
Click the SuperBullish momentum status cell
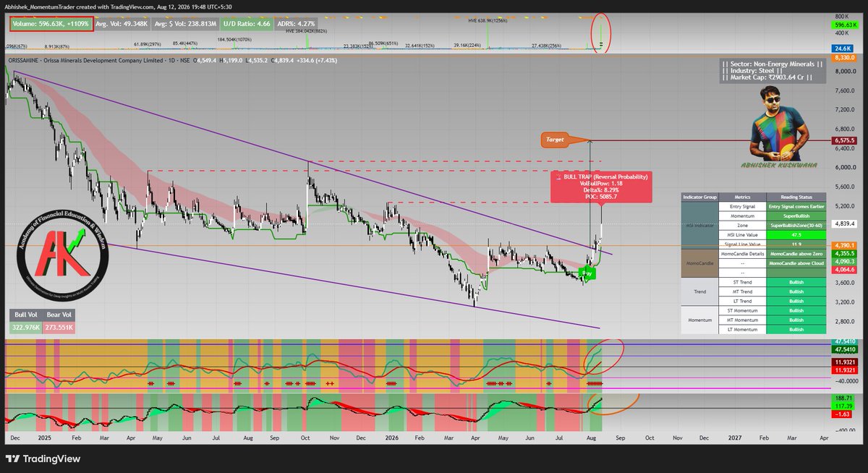[796, 216]
